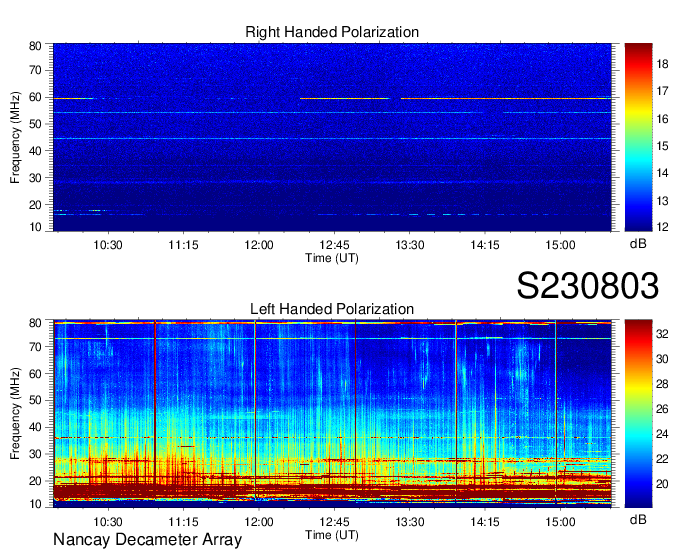Click the top plot's colorbar gradient
Screen dimensions: 680x552
pos(638,137)
